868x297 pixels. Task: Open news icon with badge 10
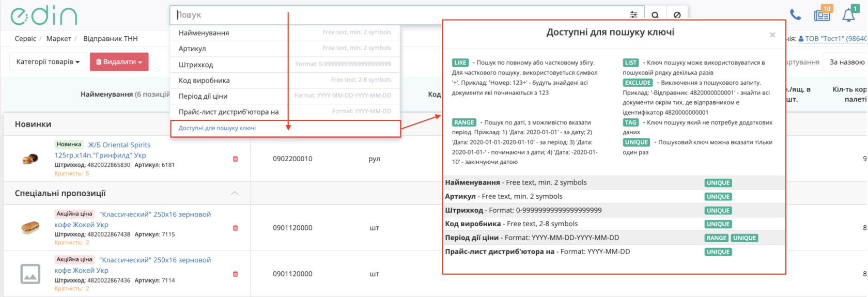822,14
